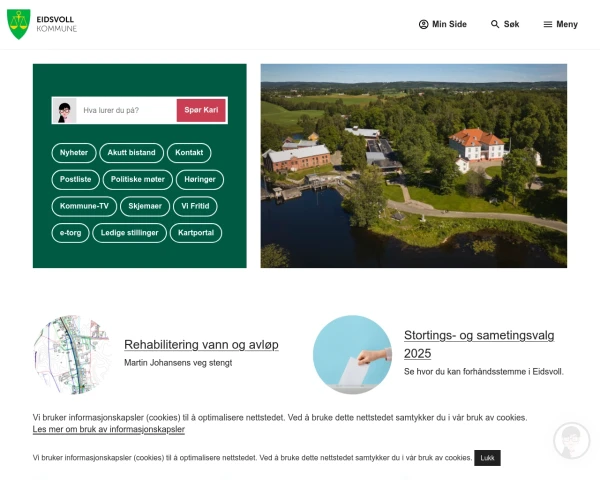The height and width of the screenshot is (480, 600).
Task: Open Stortings- og sametingsvalg 2025 article
Action: (x=479, y=344)
